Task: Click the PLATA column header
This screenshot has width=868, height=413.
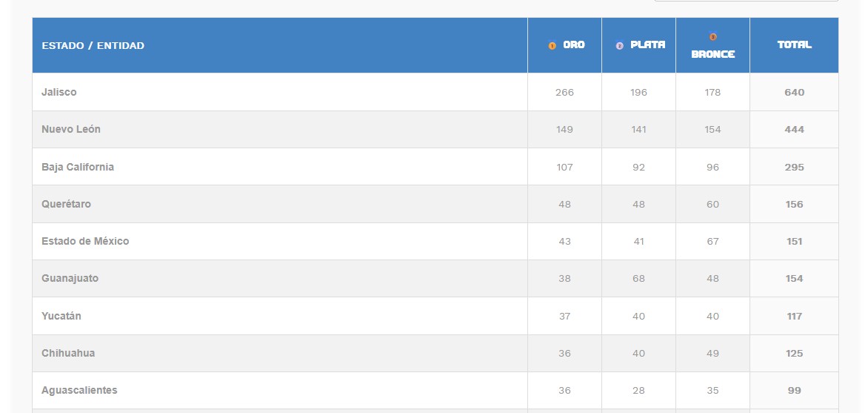Action: coord(639,45)
